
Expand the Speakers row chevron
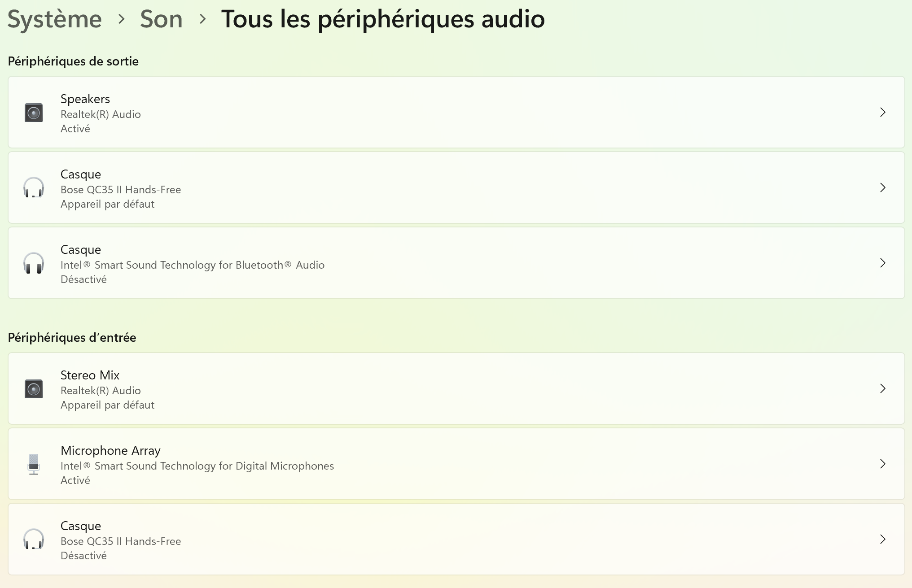(x=883, y=112)
